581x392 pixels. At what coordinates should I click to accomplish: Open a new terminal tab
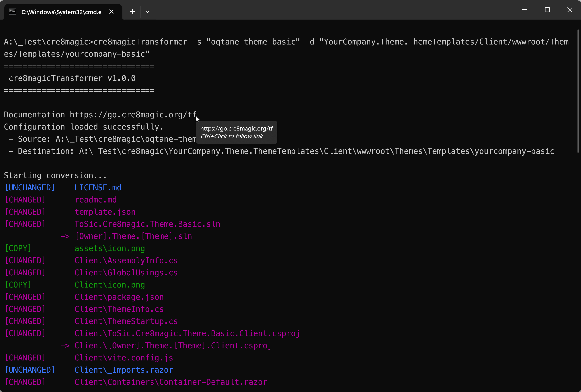(132, 12)
